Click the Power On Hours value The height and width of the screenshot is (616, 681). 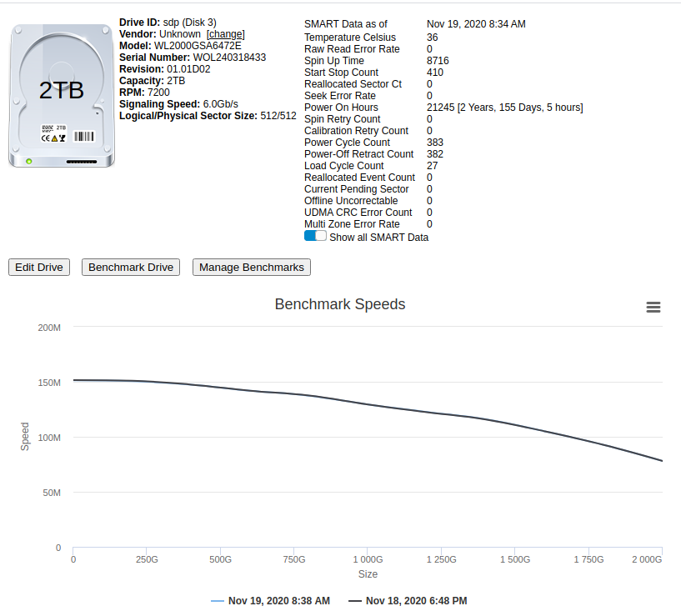504,108
